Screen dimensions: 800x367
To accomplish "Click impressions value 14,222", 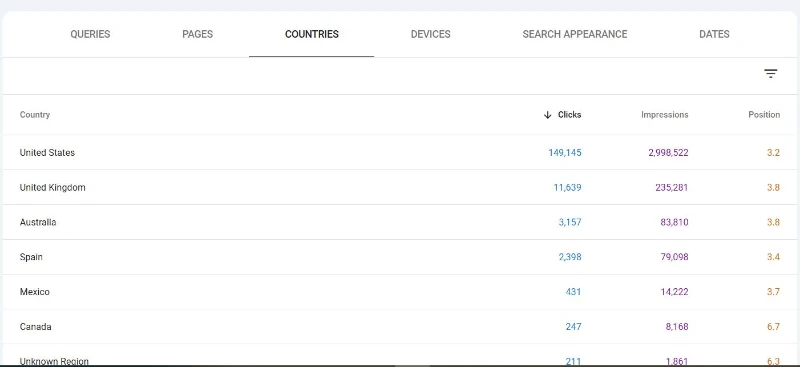I will (x=674, y=292).
